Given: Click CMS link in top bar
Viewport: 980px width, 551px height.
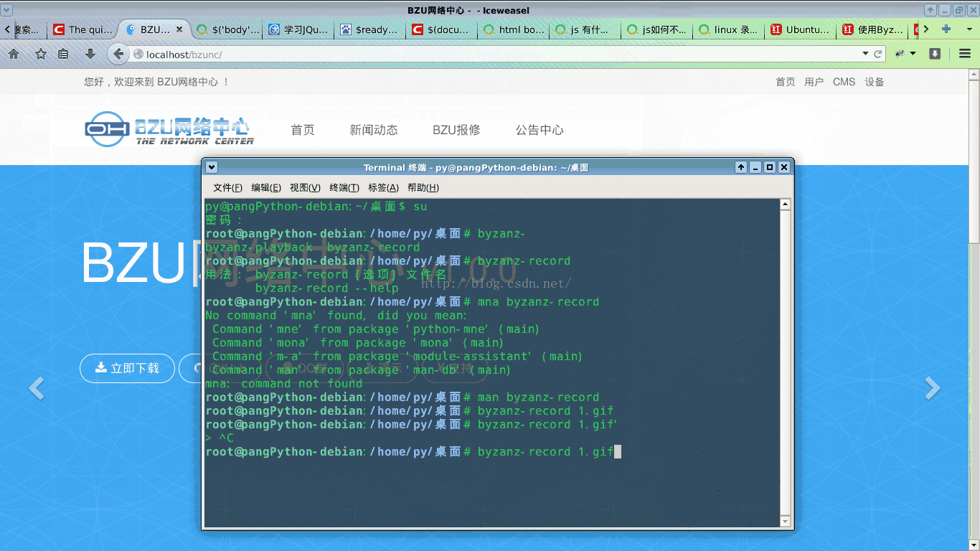Looking at the screenshot, I should [844, 82].
